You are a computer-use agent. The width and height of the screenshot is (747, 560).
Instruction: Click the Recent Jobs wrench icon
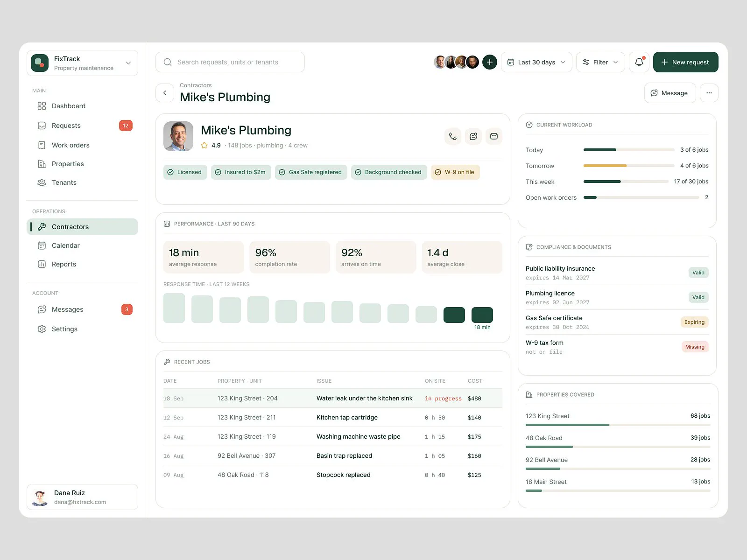[x=167, y=362]
